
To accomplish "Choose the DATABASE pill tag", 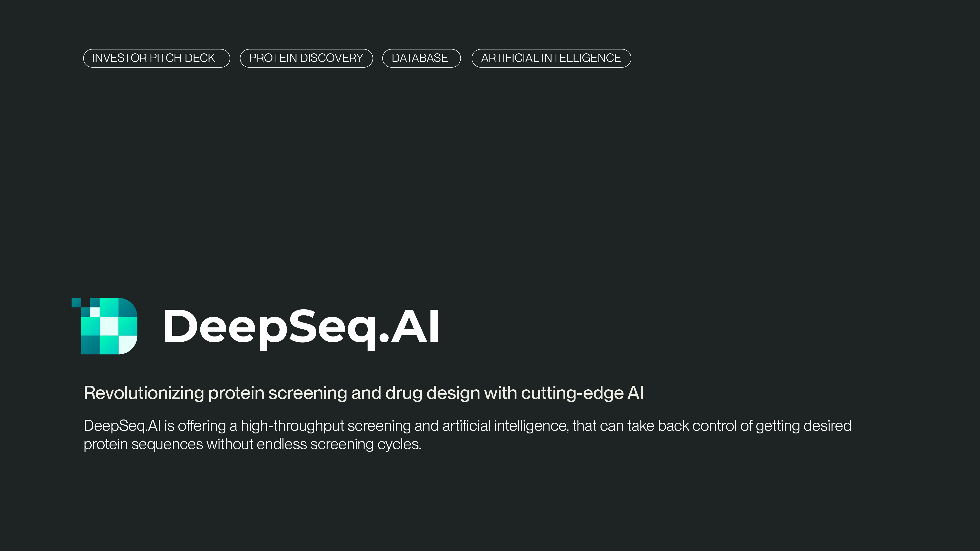I will (421, 58).
